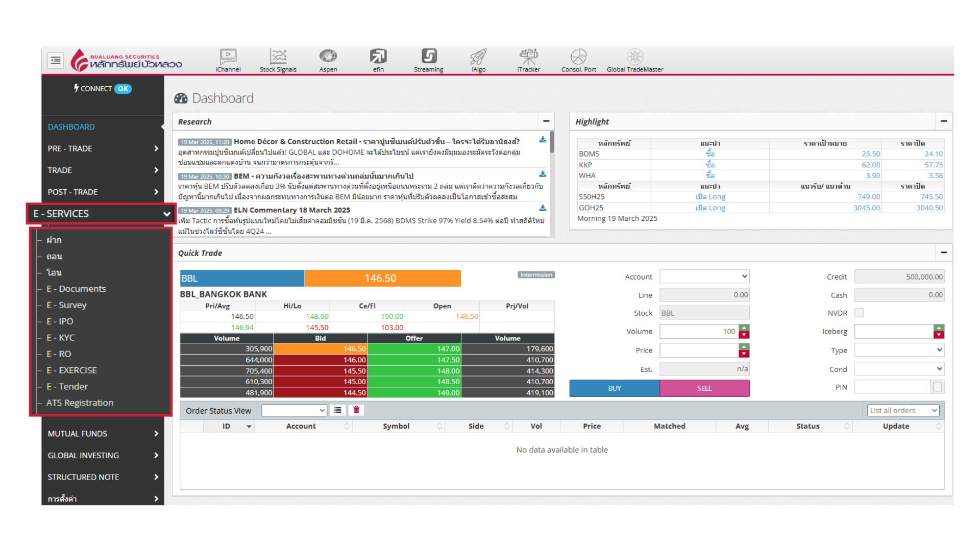The image size is (980, 551).
Task: Download the Home Décor research report
Action: click(x=543, y=140)
